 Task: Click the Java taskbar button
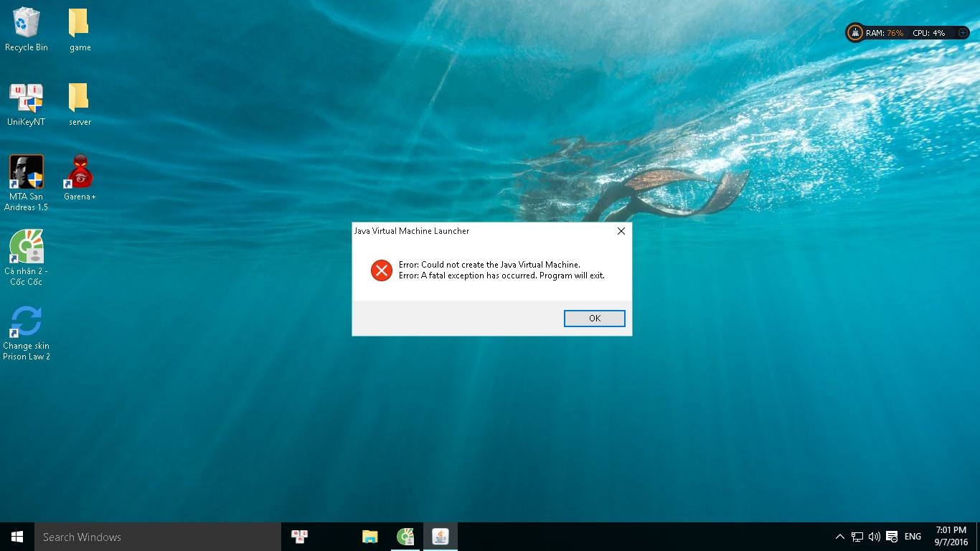[440, 537]
